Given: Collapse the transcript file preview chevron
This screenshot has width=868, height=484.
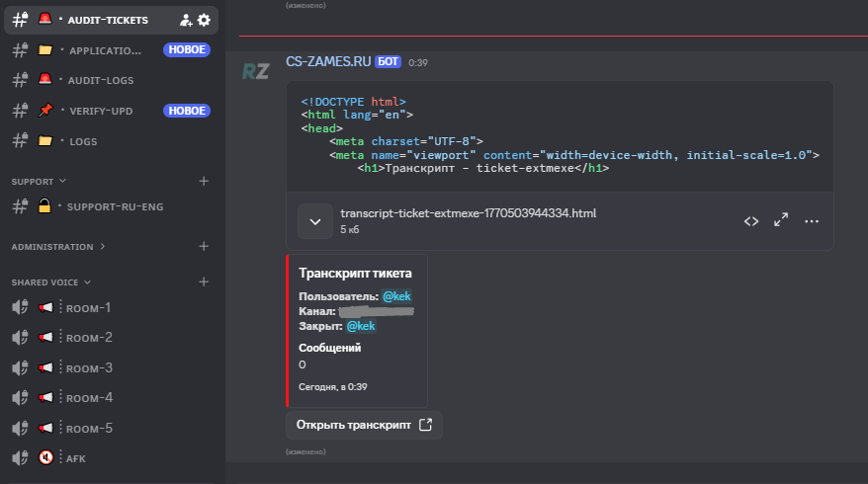Looking at the screenshot, I should click(x=315, y=221).
